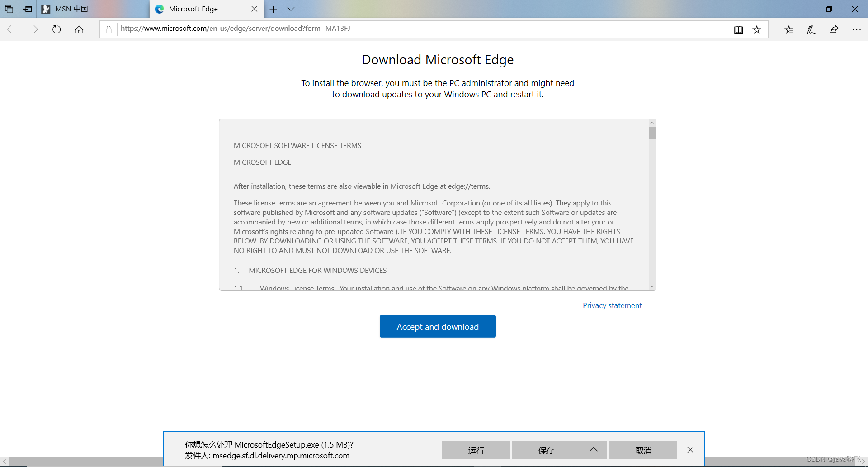Refresh the current page

(57, 29)
